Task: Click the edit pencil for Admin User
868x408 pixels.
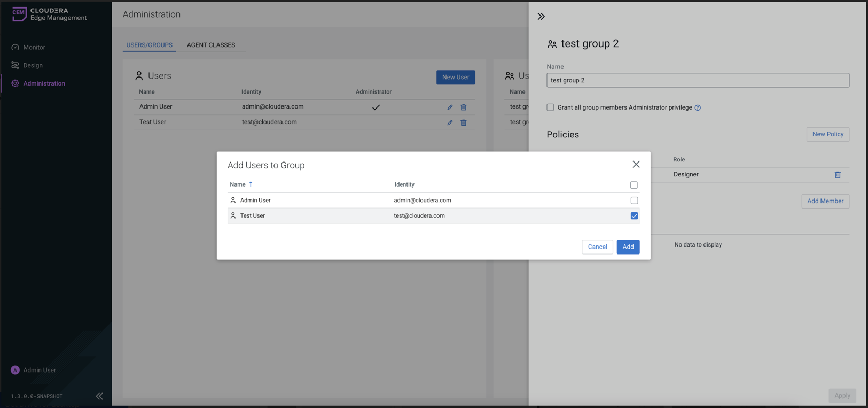Action: click(450, 107)
